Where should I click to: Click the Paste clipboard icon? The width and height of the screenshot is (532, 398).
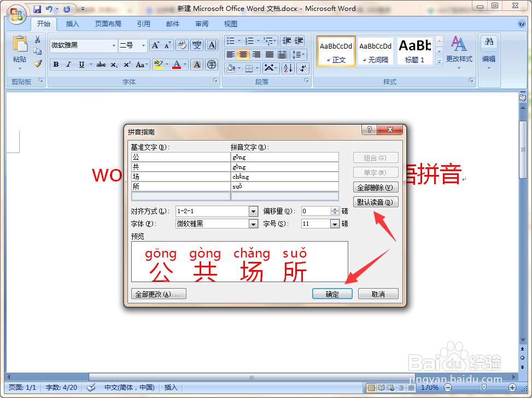pos(20,44)
